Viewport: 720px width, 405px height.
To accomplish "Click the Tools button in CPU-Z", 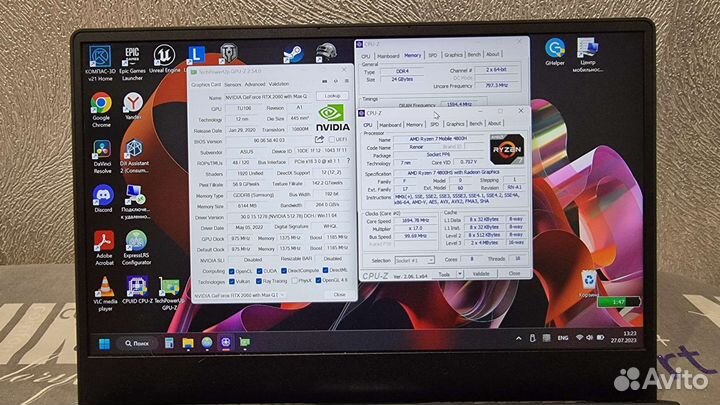I will (x=444, y=274).
